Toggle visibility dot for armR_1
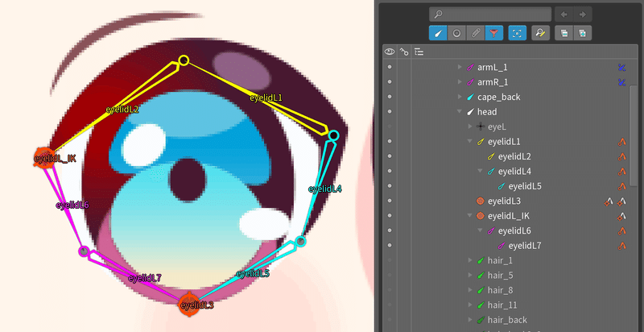Image resolution: width=644 pixels, height=332 pixels. tap(390, 81)
